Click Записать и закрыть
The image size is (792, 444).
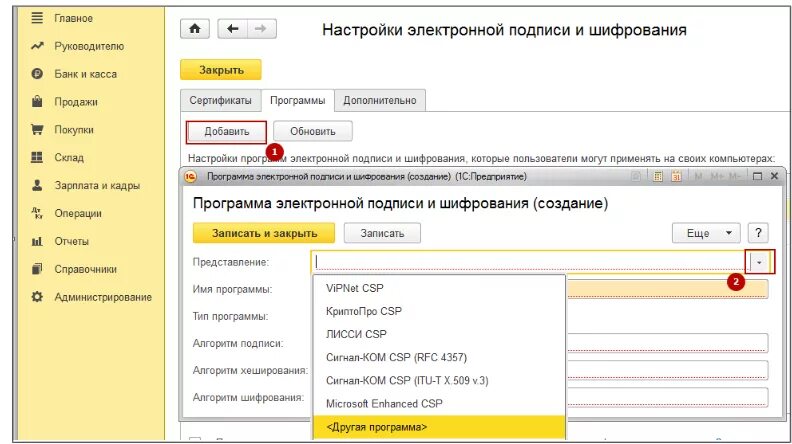coord(264,233)
